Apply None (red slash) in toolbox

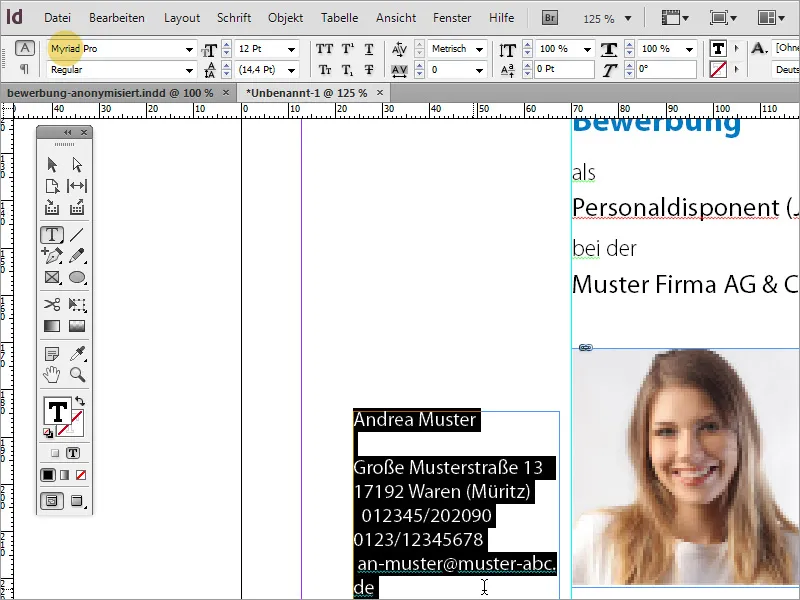(x=81, y=475)
